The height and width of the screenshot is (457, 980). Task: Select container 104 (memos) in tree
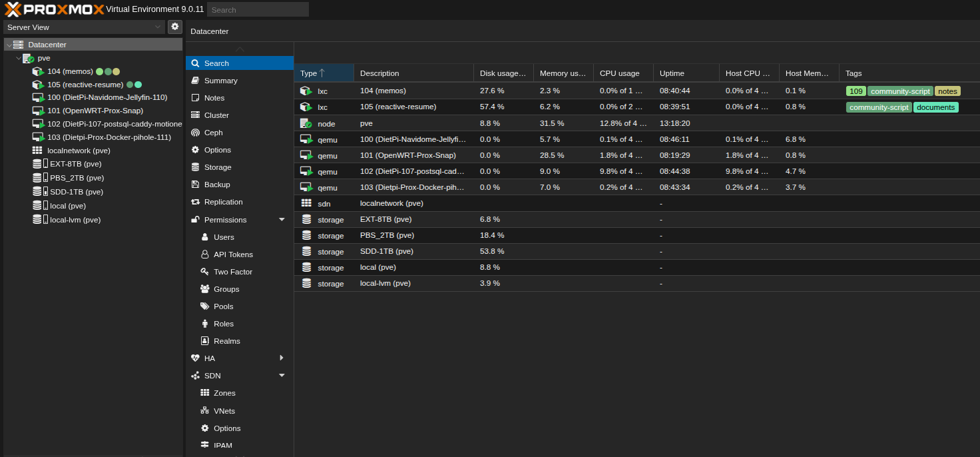tap(70, 71)
